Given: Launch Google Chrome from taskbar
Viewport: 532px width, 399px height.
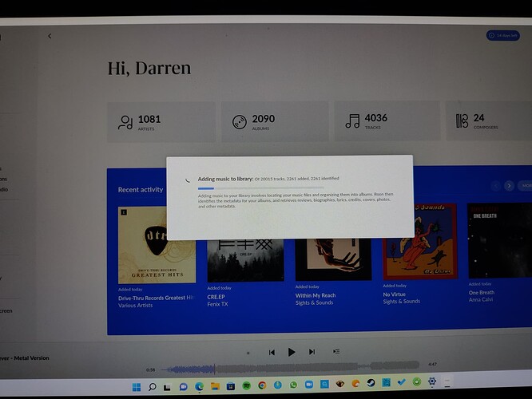Looking at the screenshot, I should (x=262, y=385).
